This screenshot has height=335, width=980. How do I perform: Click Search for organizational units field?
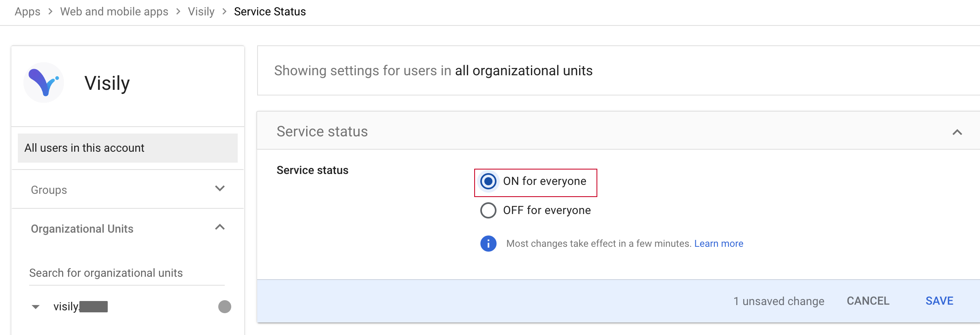point(127,273)
